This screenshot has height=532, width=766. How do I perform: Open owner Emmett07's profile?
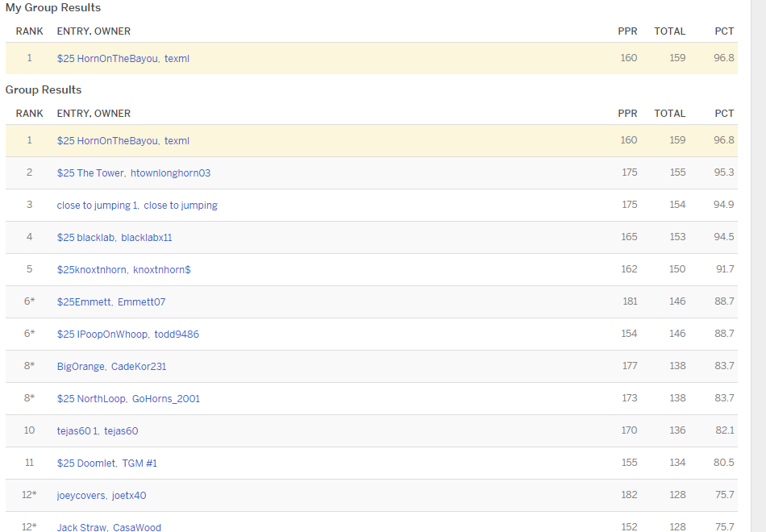[141, 302]
